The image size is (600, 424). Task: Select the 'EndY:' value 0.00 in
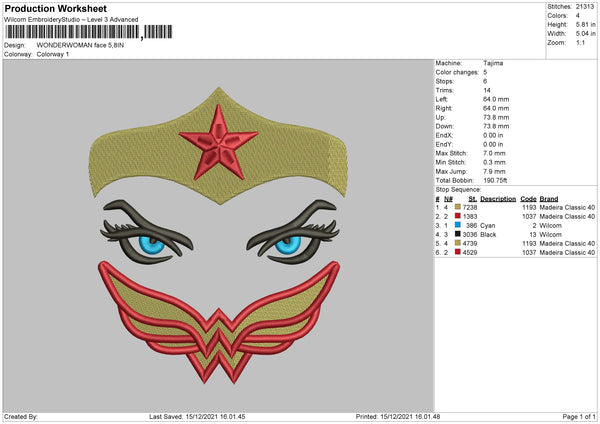coord(493,144)
